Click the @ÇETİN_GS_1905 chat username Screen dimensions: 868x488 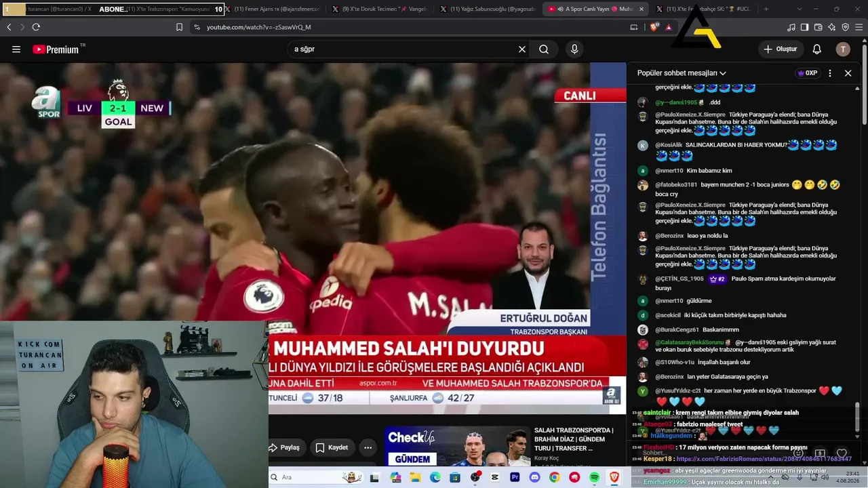[x=679, y=279]
